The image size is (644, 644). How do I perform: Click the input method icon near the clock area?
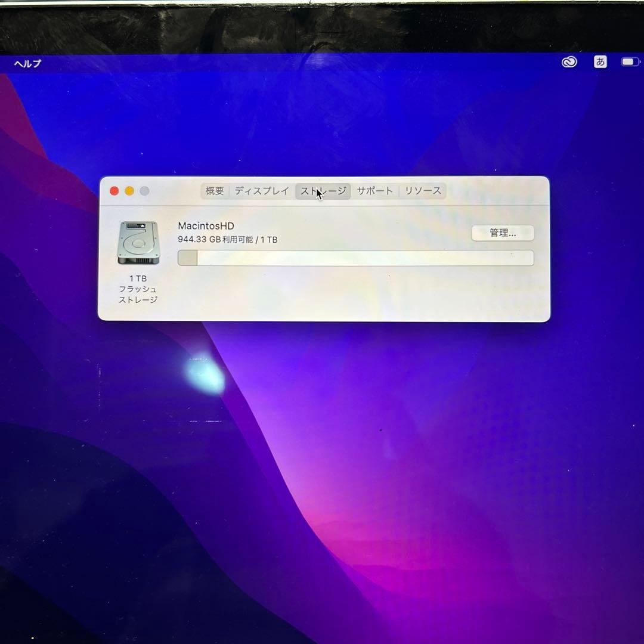tap(600, 61)
